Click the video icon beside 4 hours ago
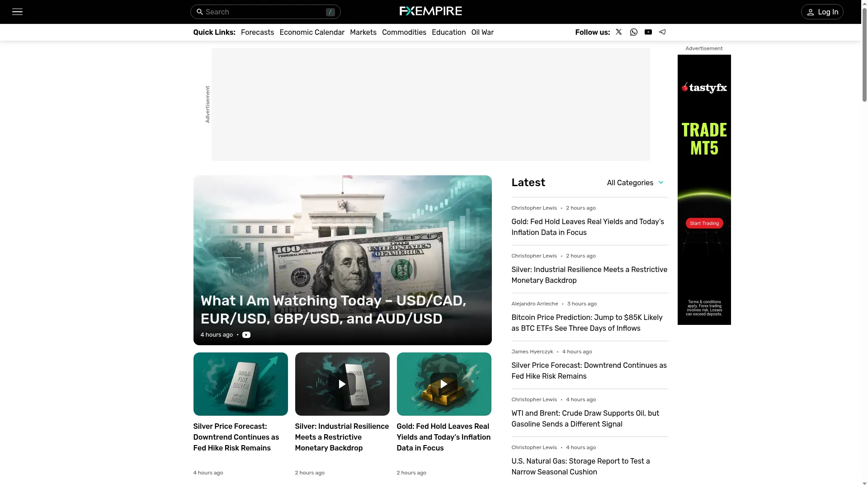868x488 pixels. click(246, 335)
